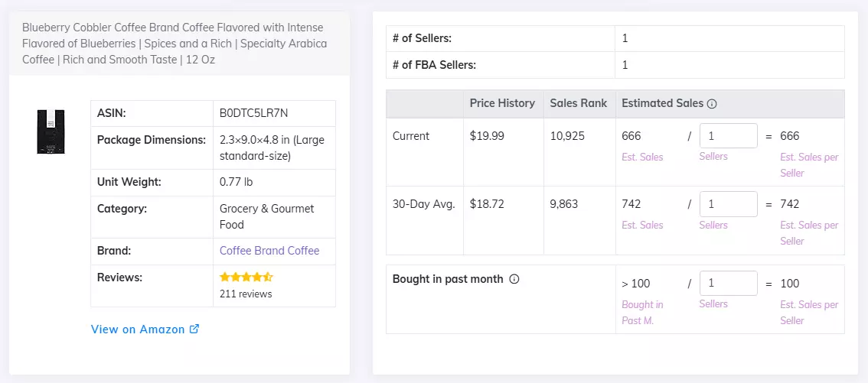The height and width of the screenshot is (383, 868).
Task: Click the # of Sellers label
Action: pos(422,39)
